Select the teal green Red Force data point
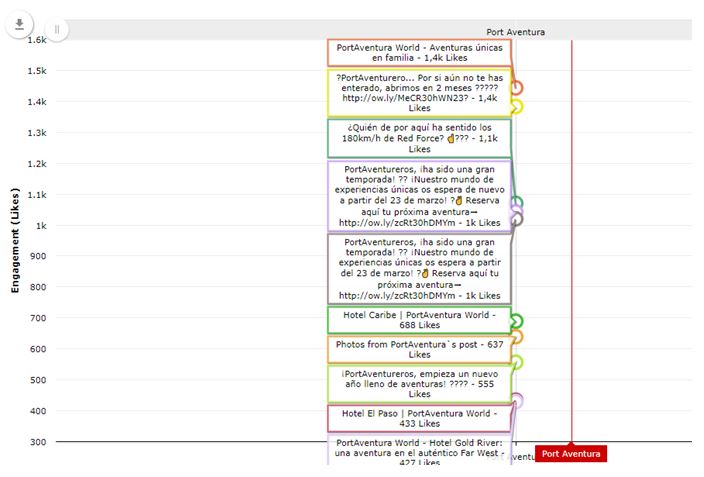This screenshot has height=477, width=704. pos(517,203)
